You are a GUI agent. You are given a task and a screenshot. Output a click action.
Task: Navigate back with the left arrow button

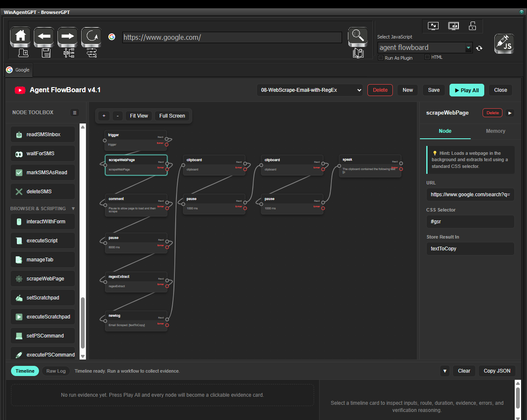click(44, 36)
